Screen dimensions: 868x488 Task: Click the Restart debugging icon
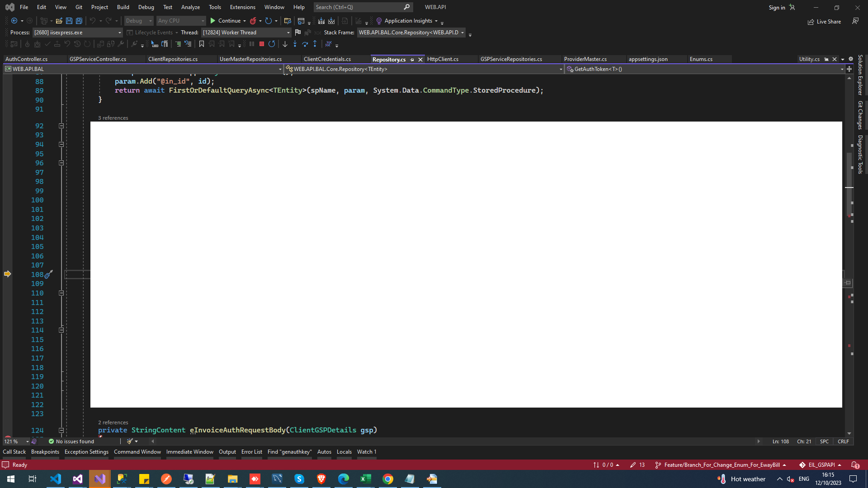[272, 44]
